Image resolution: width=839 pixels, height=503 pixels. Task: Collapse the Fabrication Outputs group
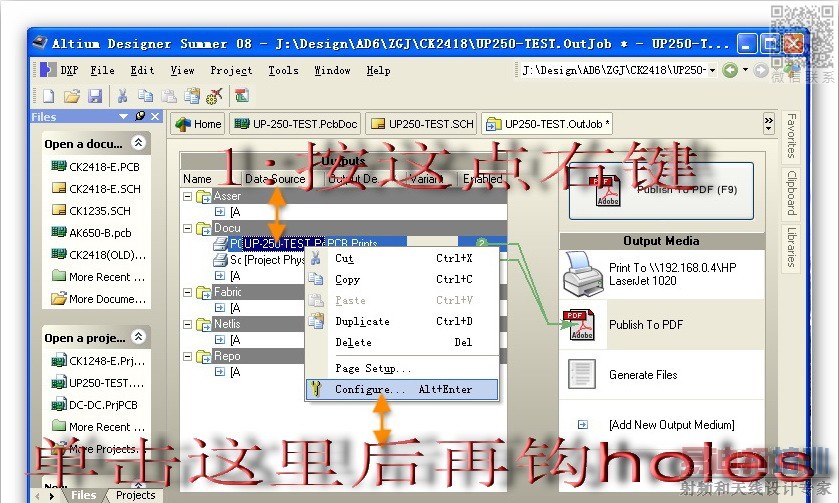[187, 293]
